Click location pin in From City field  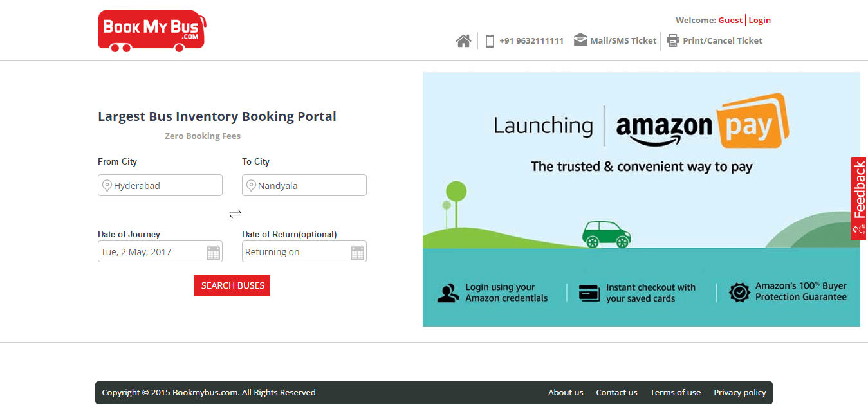107,185
